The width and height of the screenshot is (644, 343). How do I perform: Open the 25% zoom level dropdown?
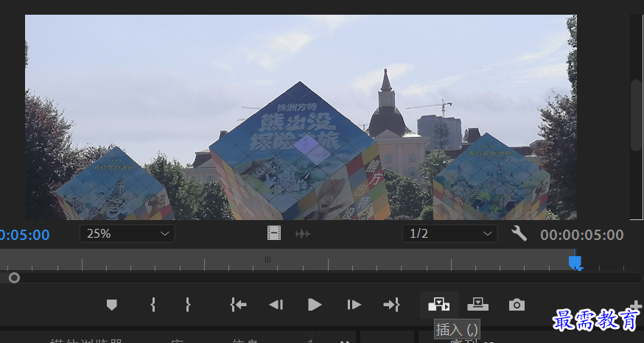click(x=127, y=234)
